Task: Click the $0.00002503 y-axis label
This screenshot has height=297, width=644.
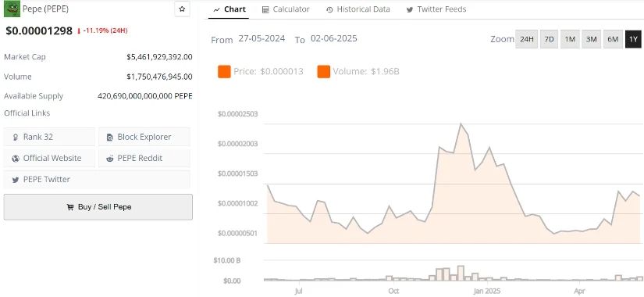Action: pos(238,114)
